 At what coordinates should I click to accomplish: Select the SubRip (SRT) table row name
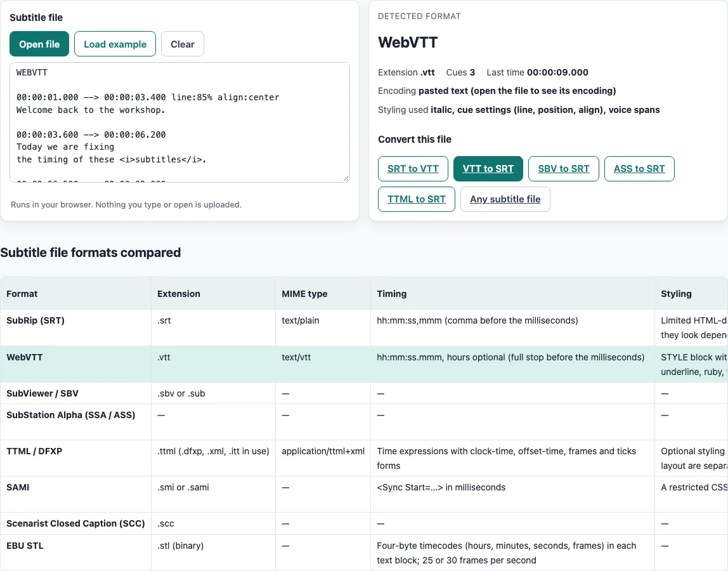pyautogui.click(x=36, y=320)
